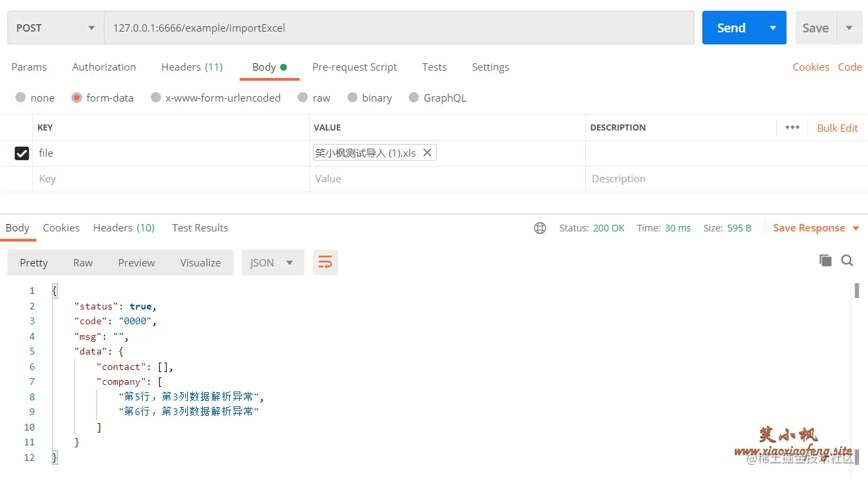Click the "status": true line
The height and width of the screenshot is (479, 868).
point(115,306)
